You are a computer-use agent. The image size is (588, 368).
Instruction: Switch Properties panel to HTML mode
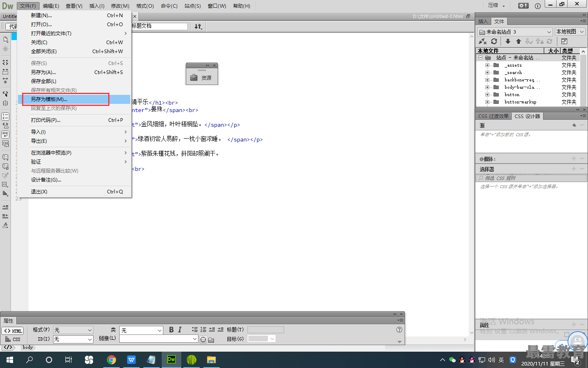pyautogui.click(x=13, y=331)
